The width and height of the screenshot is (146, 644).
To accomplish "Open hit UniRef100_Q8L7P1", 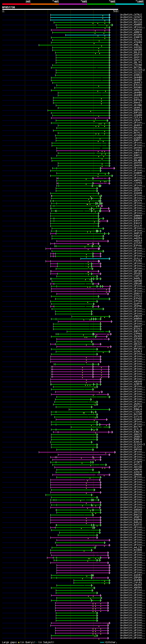I will coord(131,63).
